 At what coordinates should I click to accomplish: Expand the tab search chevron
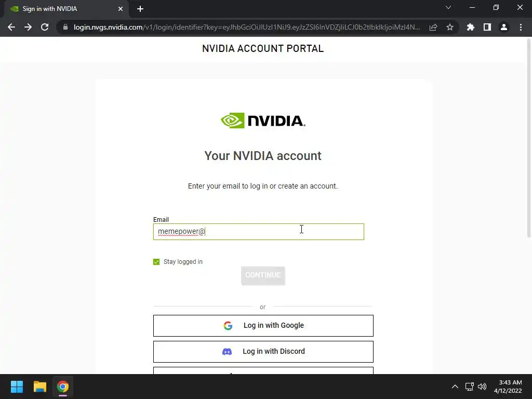pos(448,7)
